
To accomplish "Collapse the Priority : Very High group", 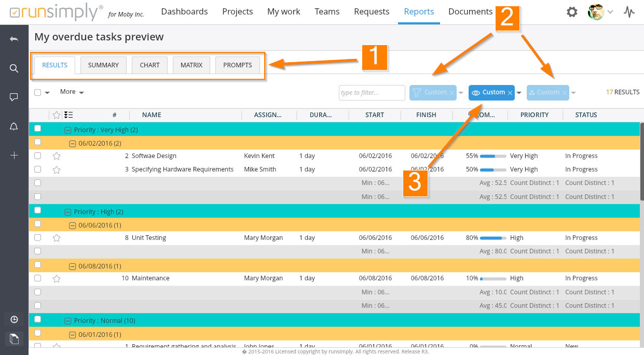I will [67, 130].
